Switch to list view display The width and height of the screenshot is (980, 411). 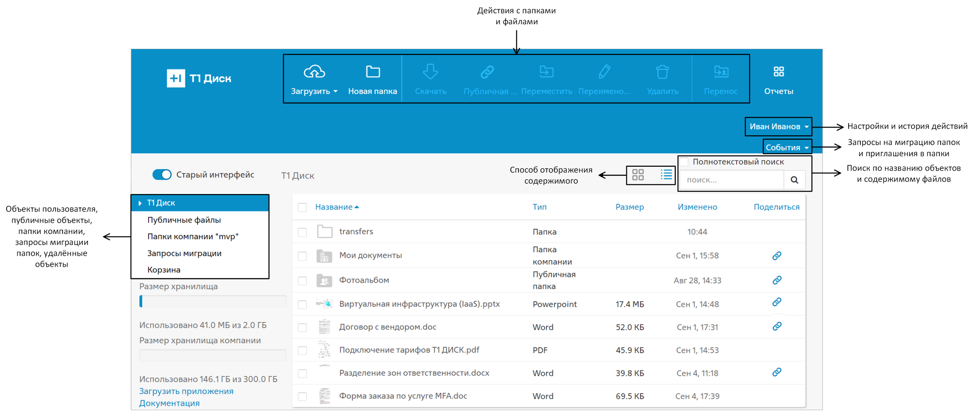point(666,175)
